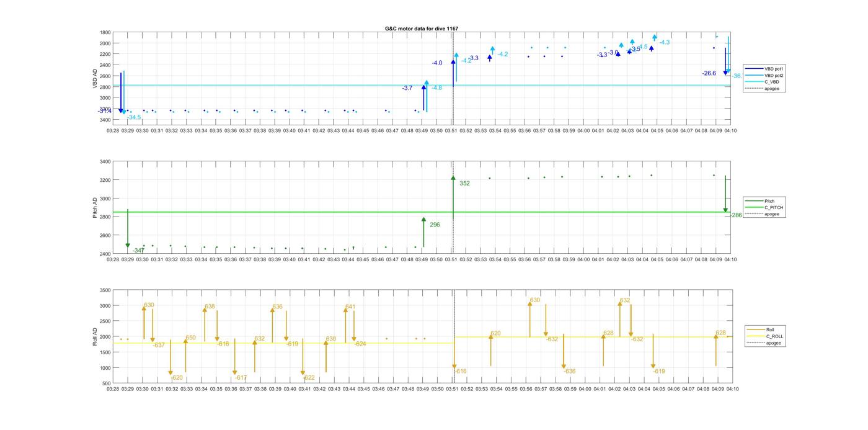868x430 pixels.
Task: Click the '636' roll value label
Action: click(277, 307)
